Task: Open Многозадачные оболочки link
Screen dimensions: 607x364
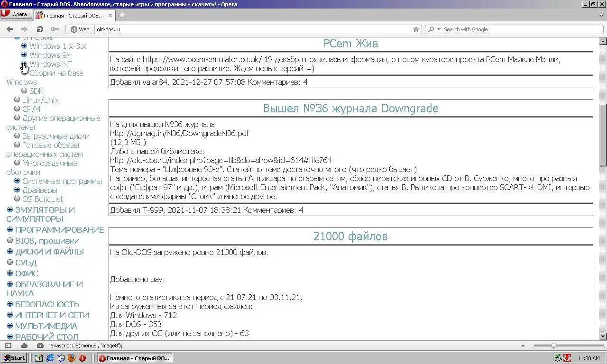Action: pos(42,167)
